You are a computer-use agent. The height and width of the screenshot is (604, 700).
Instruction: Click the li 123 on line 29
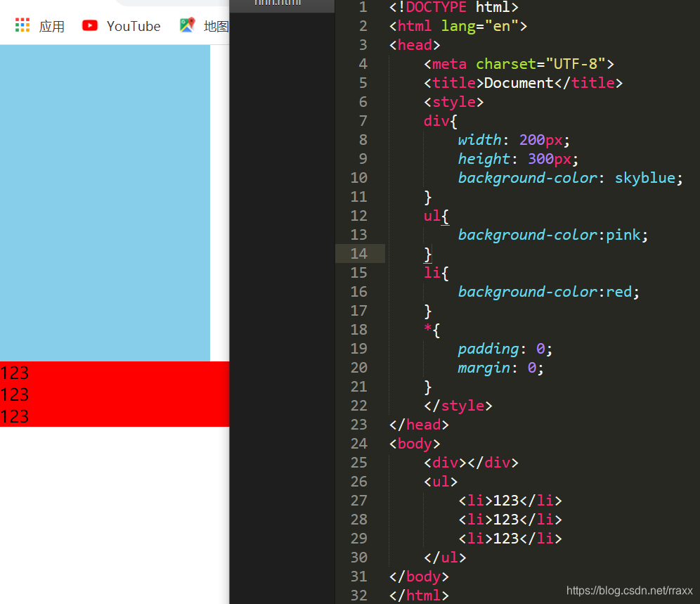tap(510, 539)
